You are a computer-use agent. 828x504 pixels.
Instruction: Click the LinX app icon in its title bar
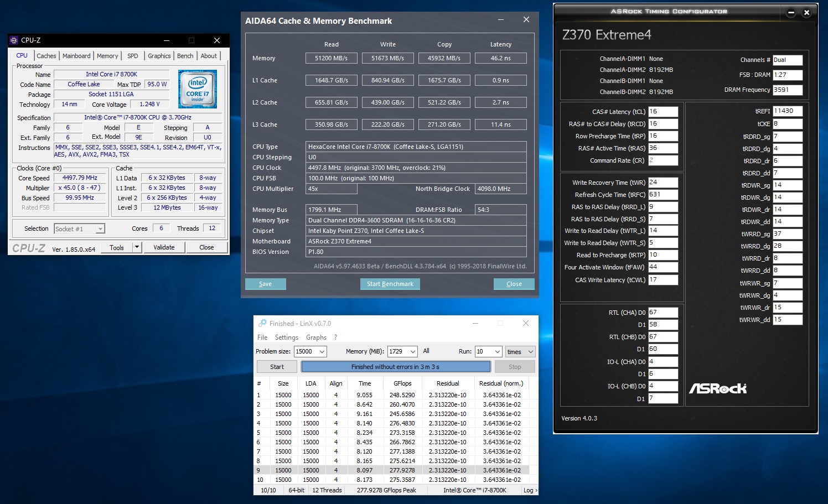click(x=262, y=324)
